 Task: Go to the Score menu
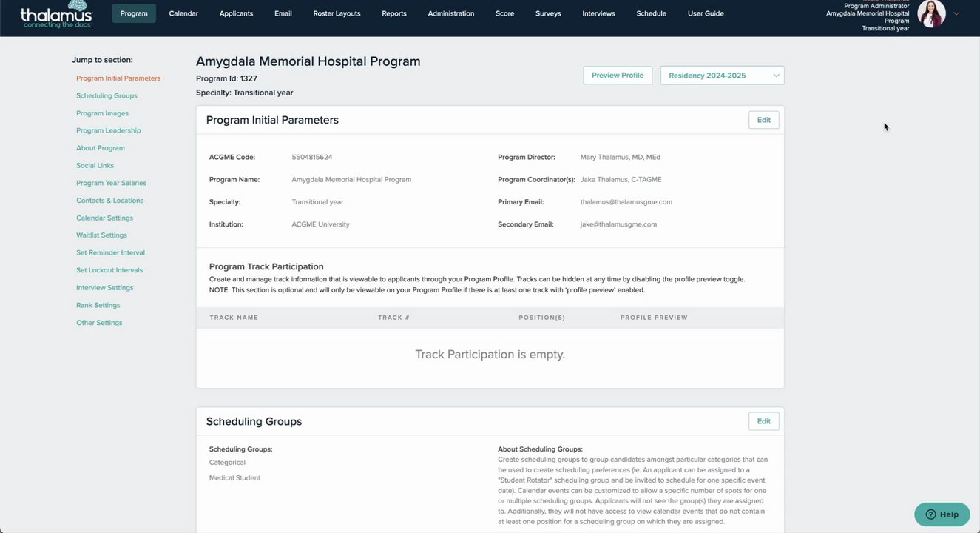click(x=505, y=13)
